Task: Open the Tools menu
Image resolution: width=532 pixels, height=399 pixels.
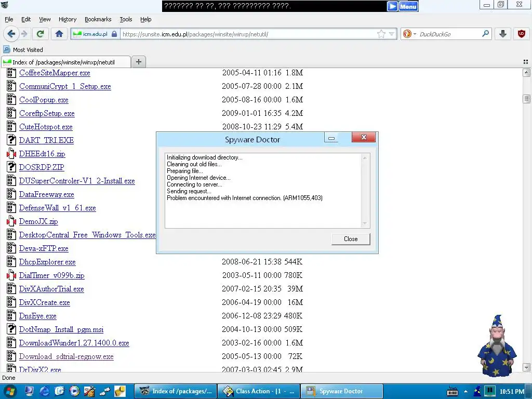Action: [126, 19]
